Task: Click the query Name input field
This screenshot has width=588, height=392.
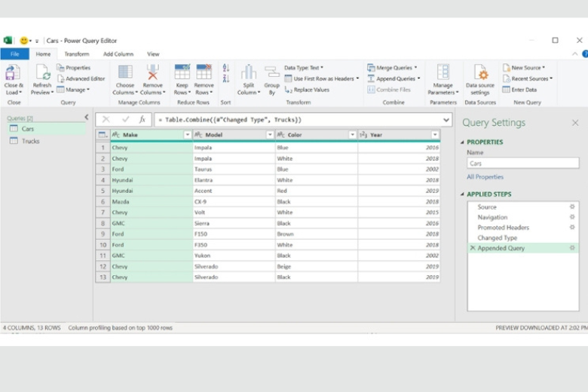Action: [x=522, y=163]
